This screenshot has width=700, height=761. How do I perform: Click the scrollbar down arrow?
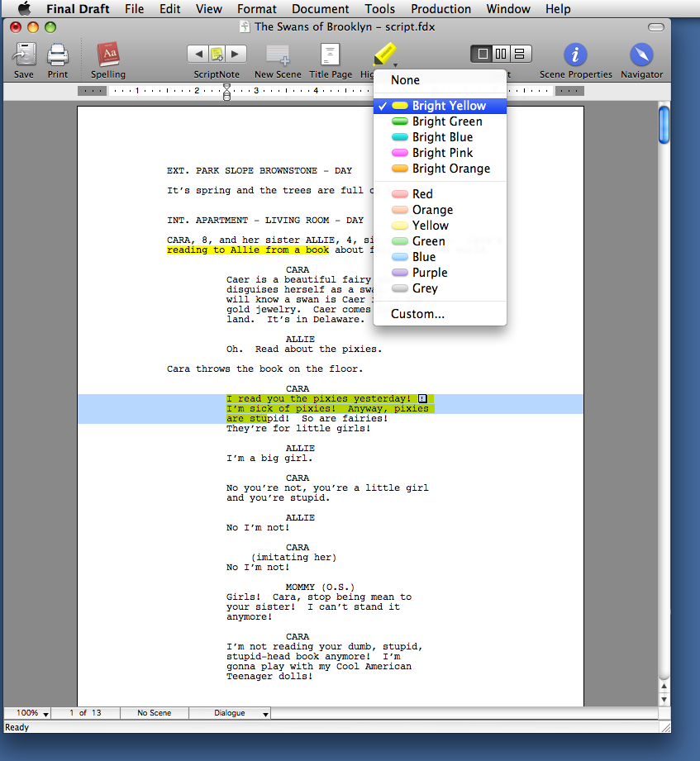click(664, 699)
